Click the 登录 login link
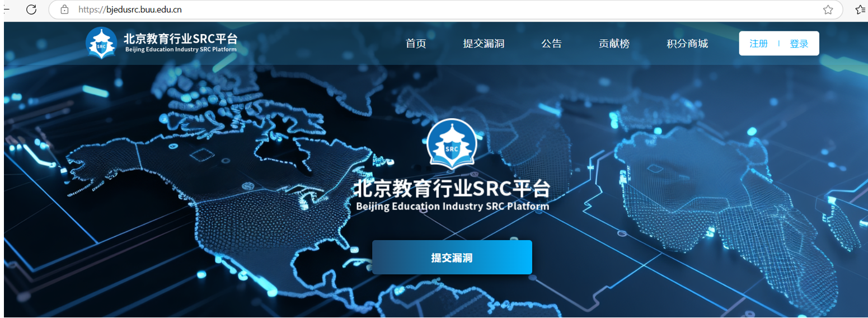The width and height of the screenshot is (868, 318). click(799, 44)
